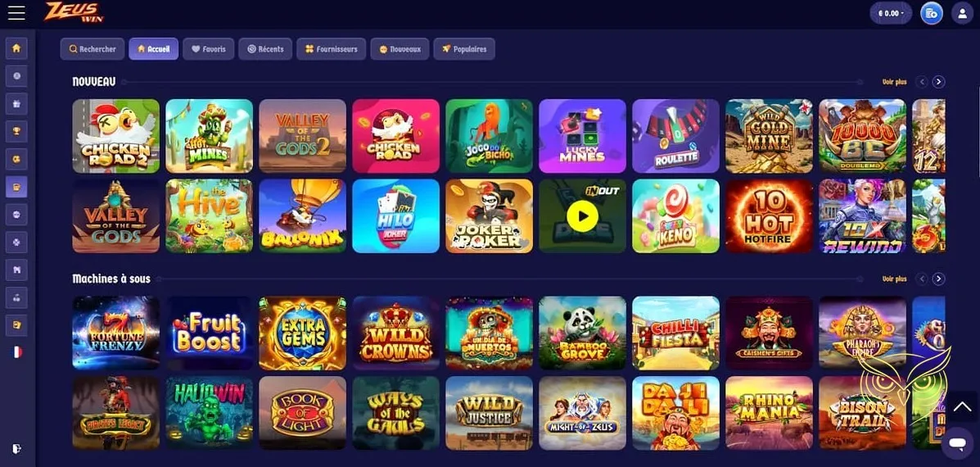Click the blue deposit coins icon
980x467 pixels.
tap(931, 13)
